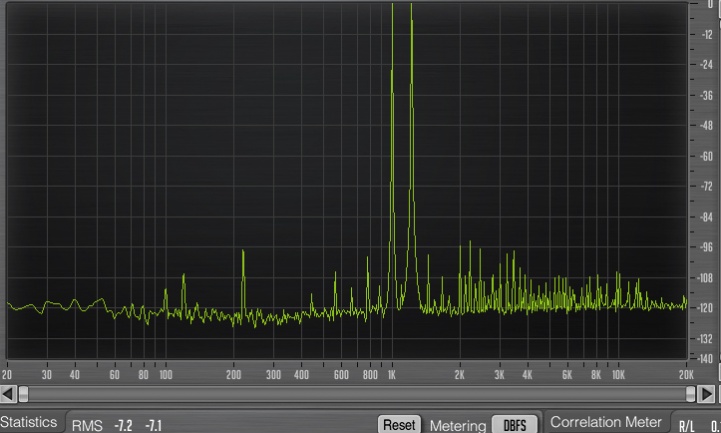Image resolution: width=721 pixels, height=433 pixels.
Task: Click the Reset button
Action: (399, 425)
